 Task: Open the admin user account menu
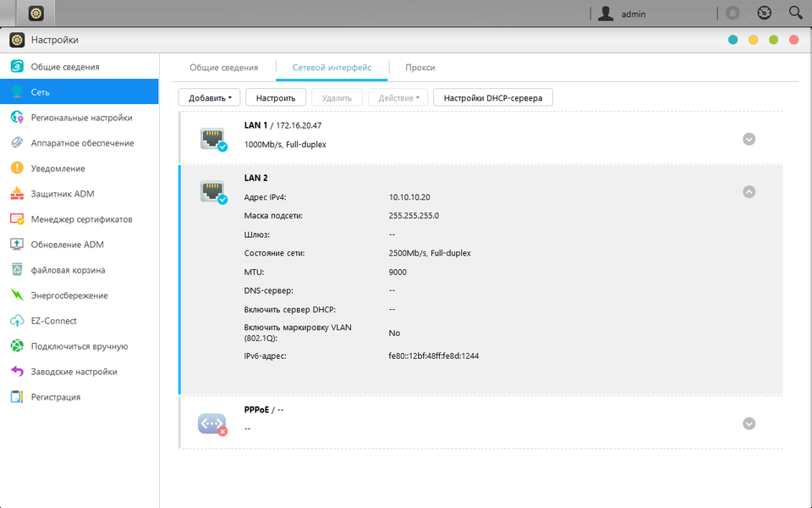tap(622, 14)
